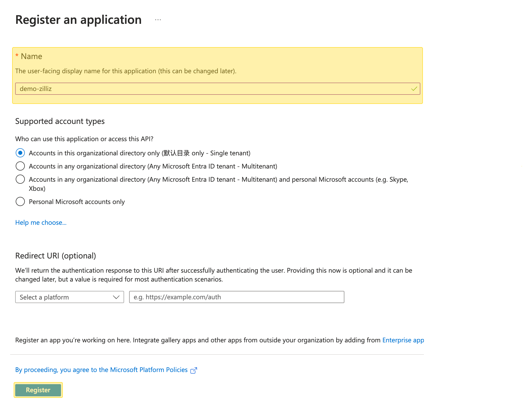Select Multitenant Entra ID tenant option
This screenshot has width=532, height=410.
[x=20, y=166]
